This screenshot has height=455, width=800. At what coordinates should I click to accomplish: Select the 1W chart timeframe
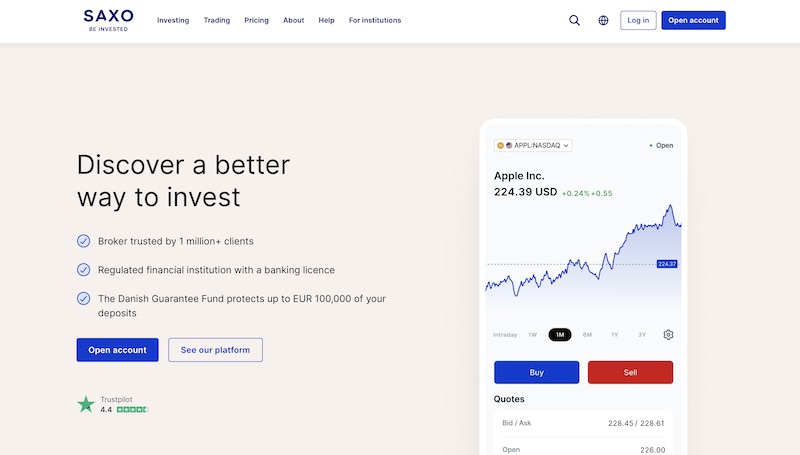point(532,335)
